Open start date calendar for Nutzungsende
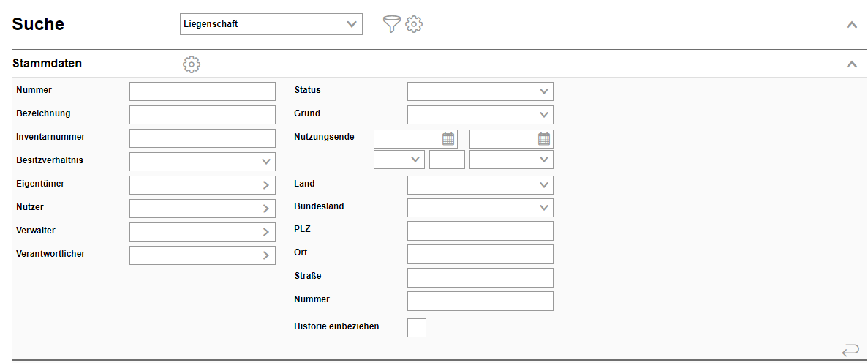 point(448,139)
